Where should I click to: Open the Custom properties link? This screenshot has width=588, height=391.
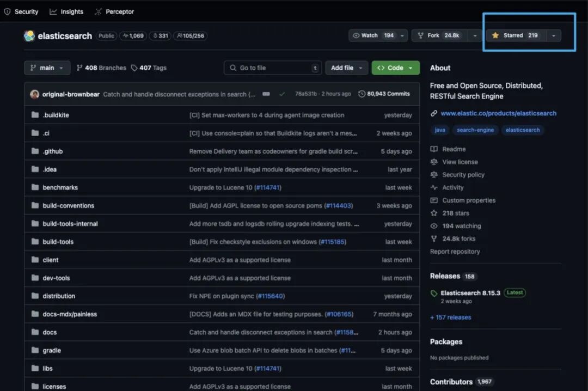(x=463, y=200)
